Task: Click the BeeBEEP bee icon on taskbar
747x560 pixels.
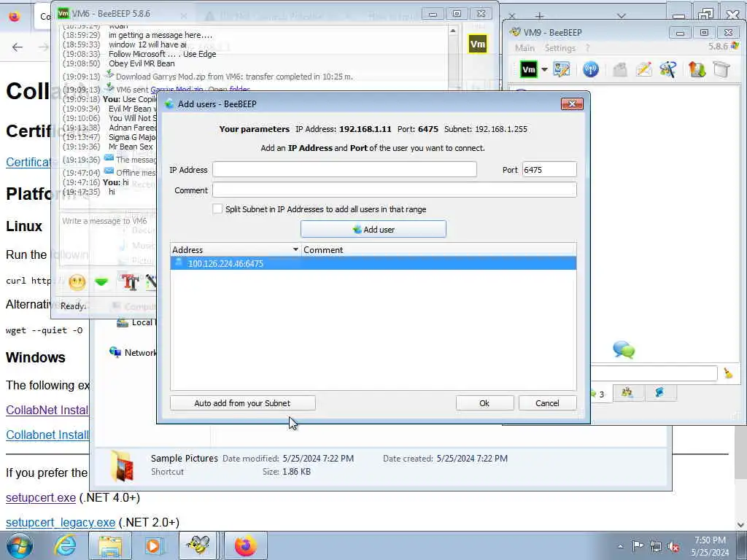Action: coord(198,545)
